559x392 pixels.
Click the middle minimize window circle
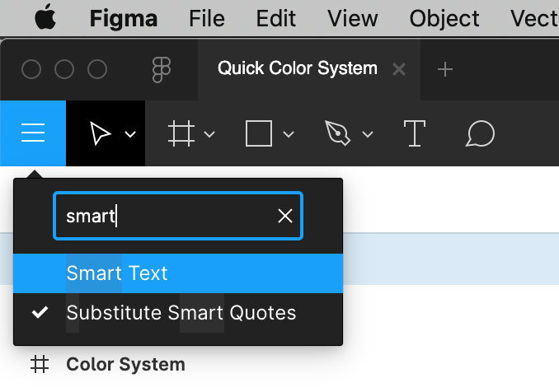tap(64, 69)
